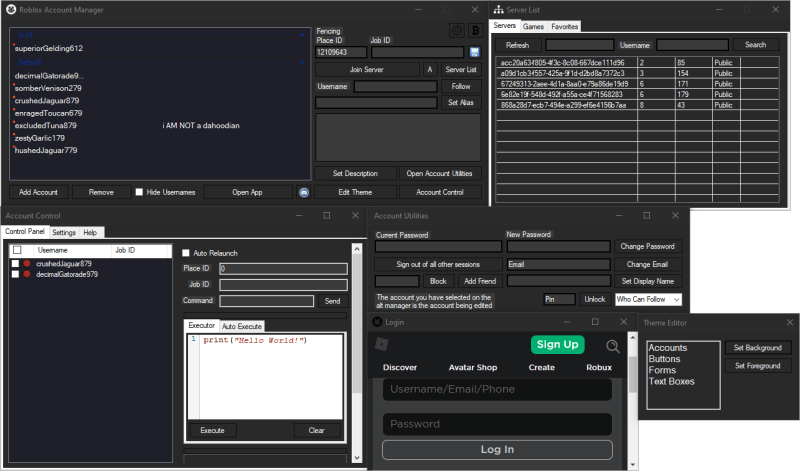Image resolution: width=800 pixels, height=471 pixels.
Task: Click the Login window title icon
Action: [377, 322]
